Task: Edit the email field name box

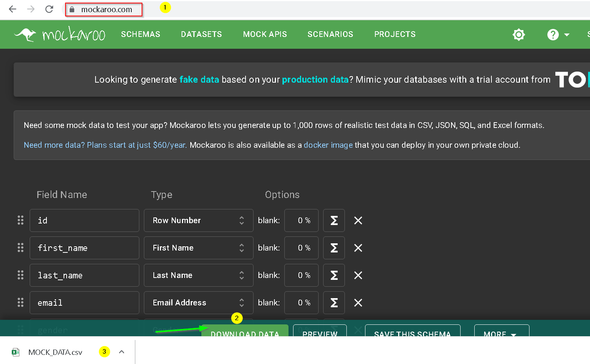Action: coord(85,303)
